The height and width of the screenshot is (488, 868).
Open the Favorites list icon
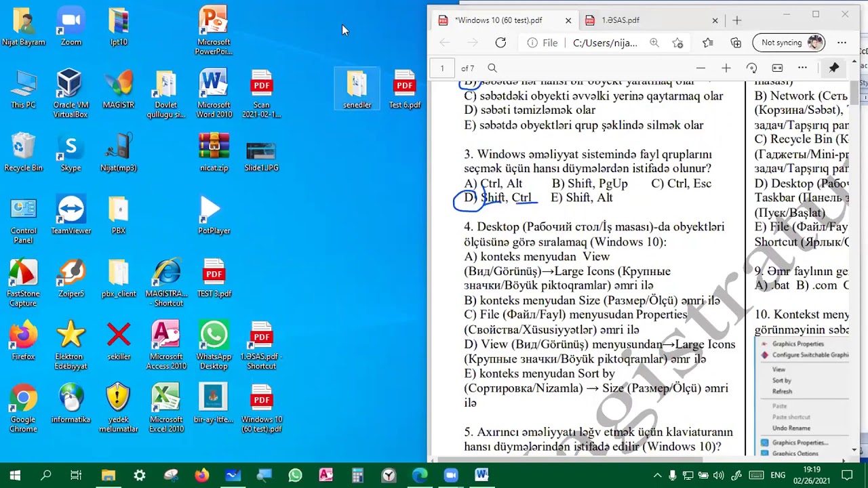[708, 43]
